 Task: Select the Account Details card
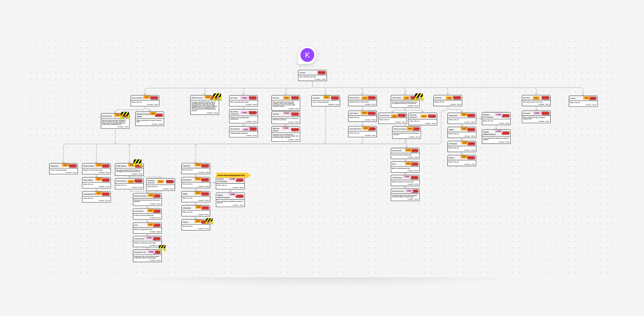145,101
